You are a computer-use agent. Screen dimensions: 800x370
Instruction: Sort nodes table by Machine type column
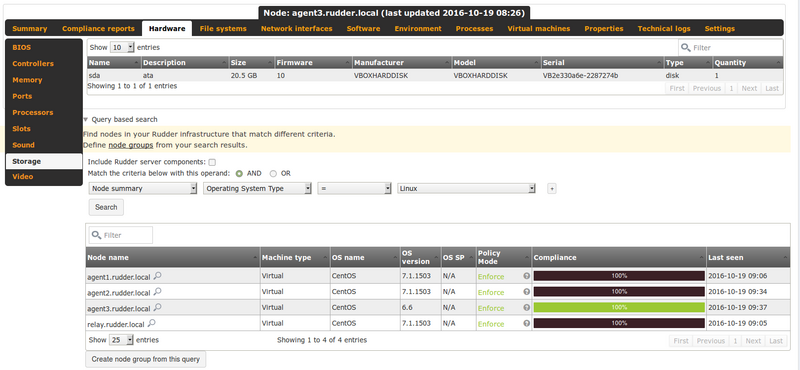click(295, 258)
